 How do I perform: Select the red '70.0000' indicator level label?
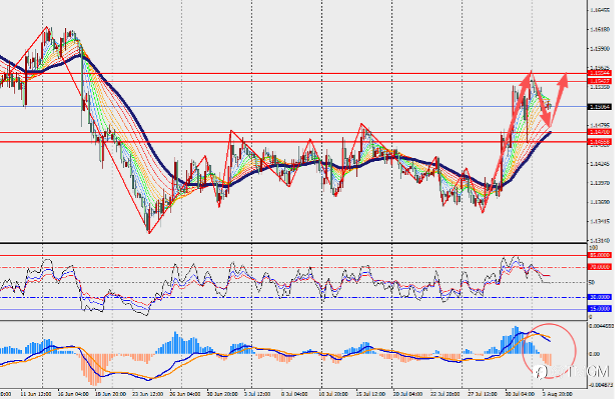[600, 267]
